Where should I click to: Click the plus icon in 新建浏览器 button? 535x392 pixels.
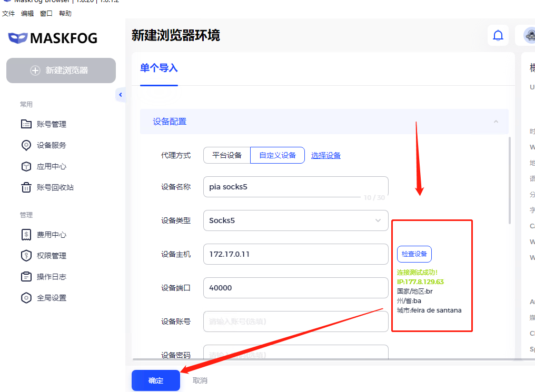35,70
